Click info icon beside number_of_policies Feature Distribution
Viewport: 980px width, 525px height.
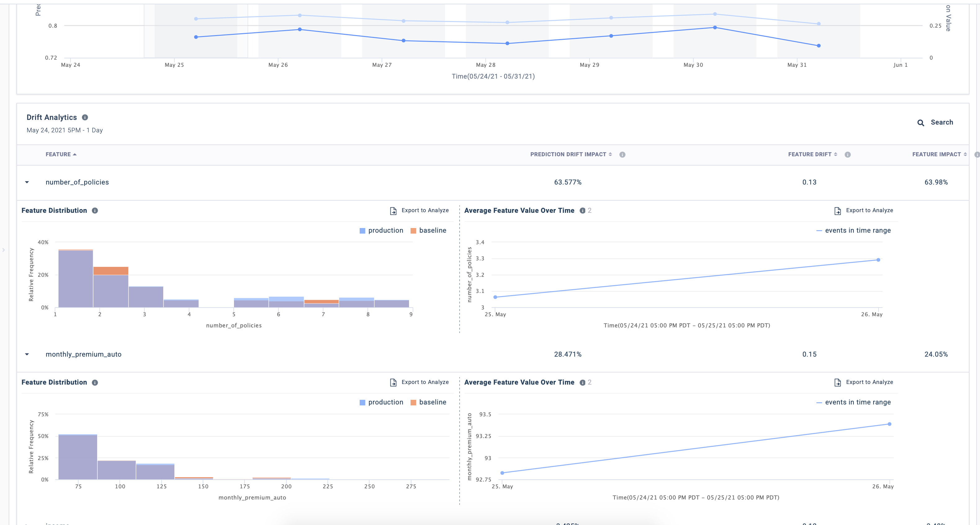click(x=95, y=211)
